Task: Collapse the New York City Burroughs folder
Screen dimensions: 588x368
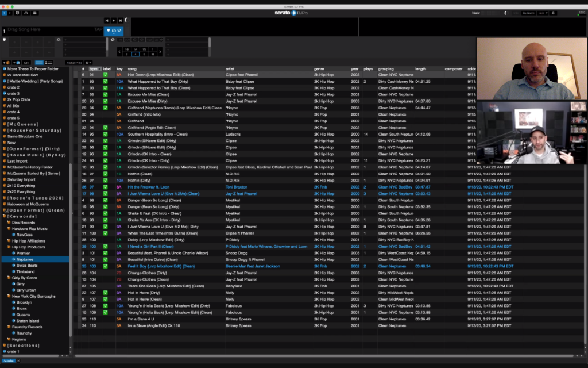Action: pyautogui.click(x=9, y=296)
